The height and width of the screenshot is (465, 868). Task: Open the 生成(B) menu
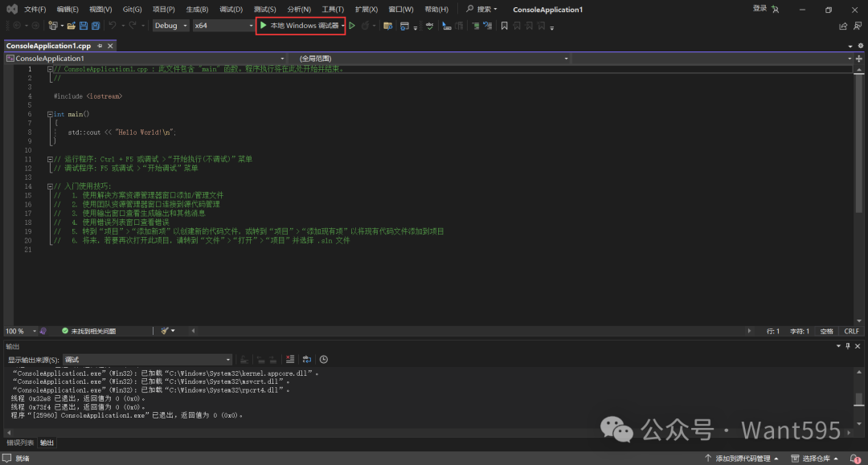[x=197, y=9]
